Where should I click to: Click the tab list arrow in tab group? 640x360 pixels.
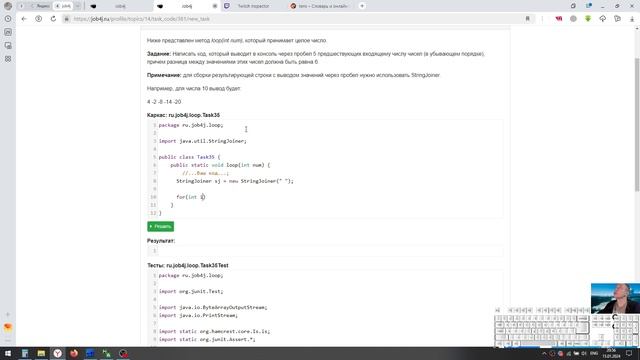click(78, 6)
